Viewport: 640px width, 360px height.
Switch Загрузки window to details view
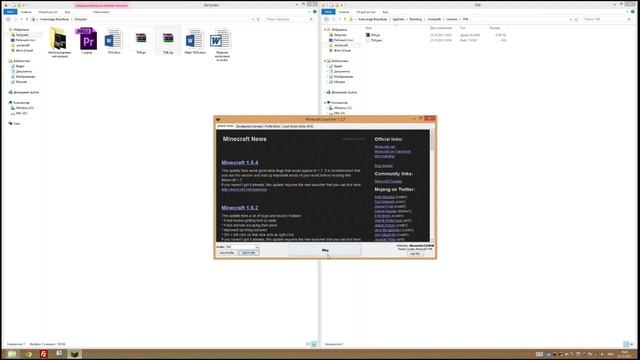coord(308,344)
